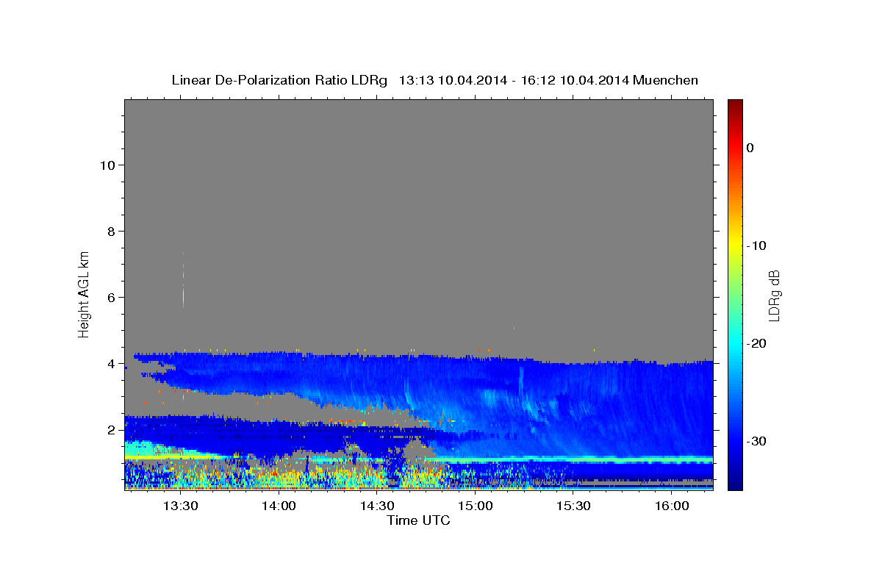Click the cyan horizontal band near 1 km at 15:30
Image resolution: width=882 pixels, height=588 pixels.
click(x=573, y=459)
